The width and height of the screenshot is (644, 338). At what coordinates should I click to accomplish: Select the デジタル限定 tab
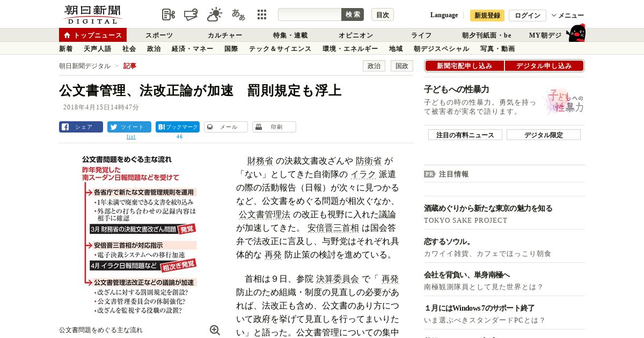tap(544, 135)
